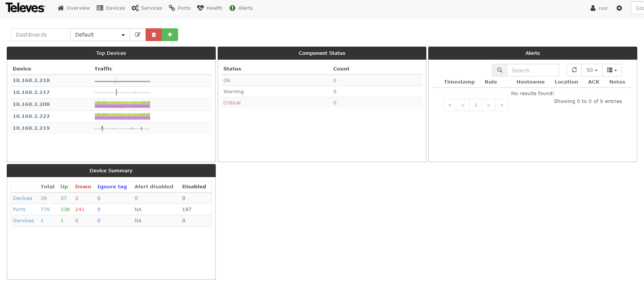Open the Health menu
Screen dimensions: 644x286
tap(210, 8)
